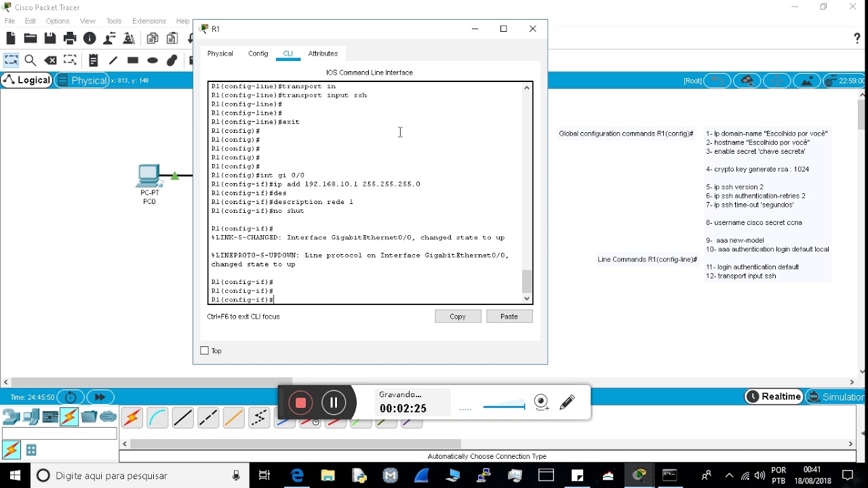Print the workspace with the printer icon
This screenshot has height=488, width=868.
coord(70,39)
